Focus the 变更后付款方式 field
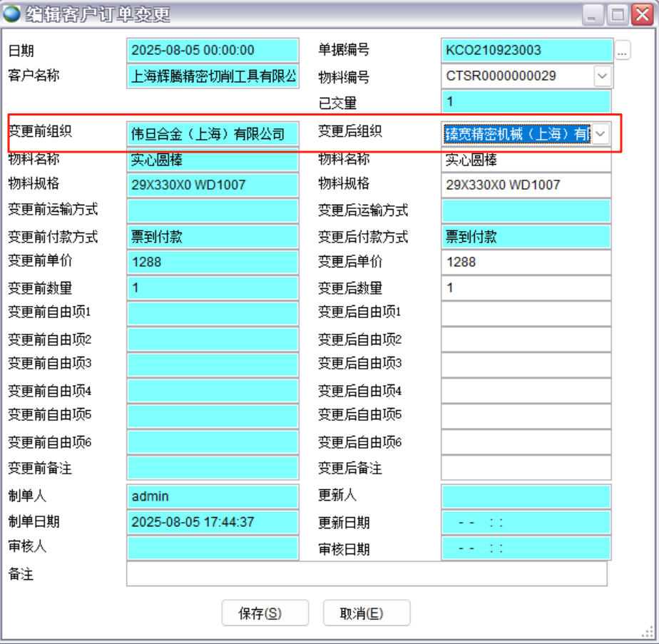 526,237
